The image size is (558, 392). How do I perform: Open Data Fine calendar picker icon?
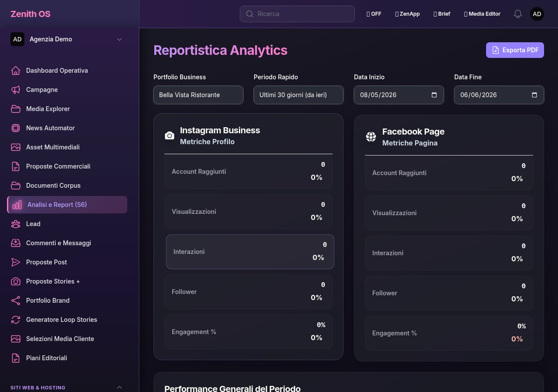[x=534, y=95]
